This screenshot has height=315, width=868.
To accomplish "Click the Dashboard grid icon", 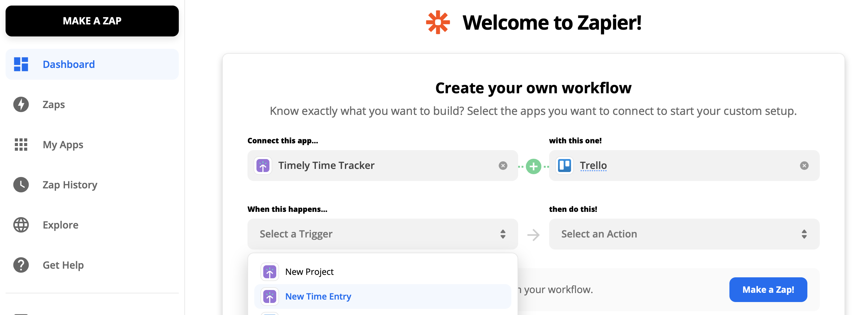I will click(21, 64).
